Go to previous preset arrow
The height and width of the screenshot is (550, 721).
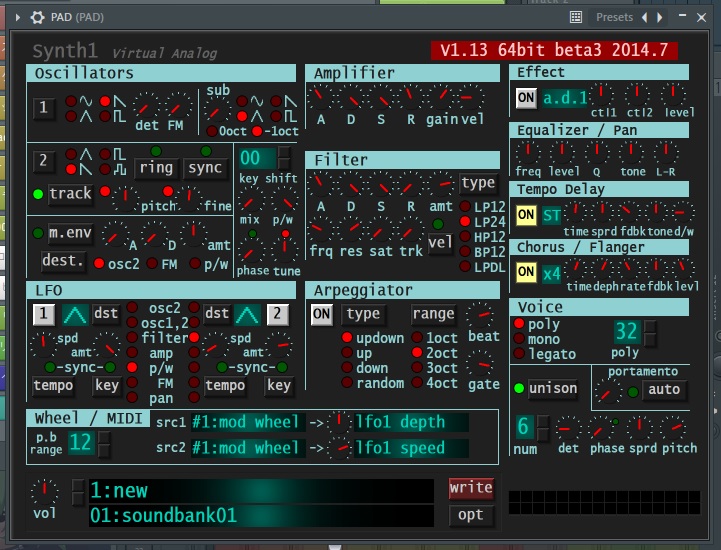[645, 17]
